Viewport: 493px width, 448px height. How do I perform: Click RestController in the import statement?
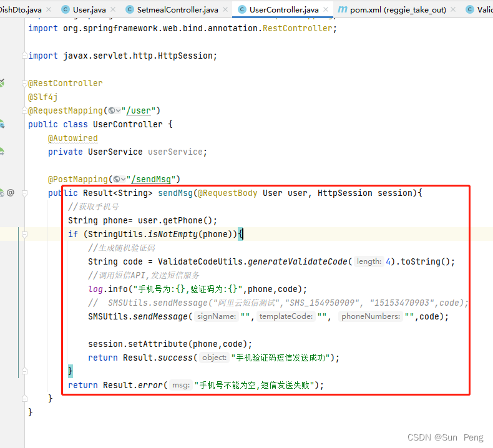[x=298, y=28]
